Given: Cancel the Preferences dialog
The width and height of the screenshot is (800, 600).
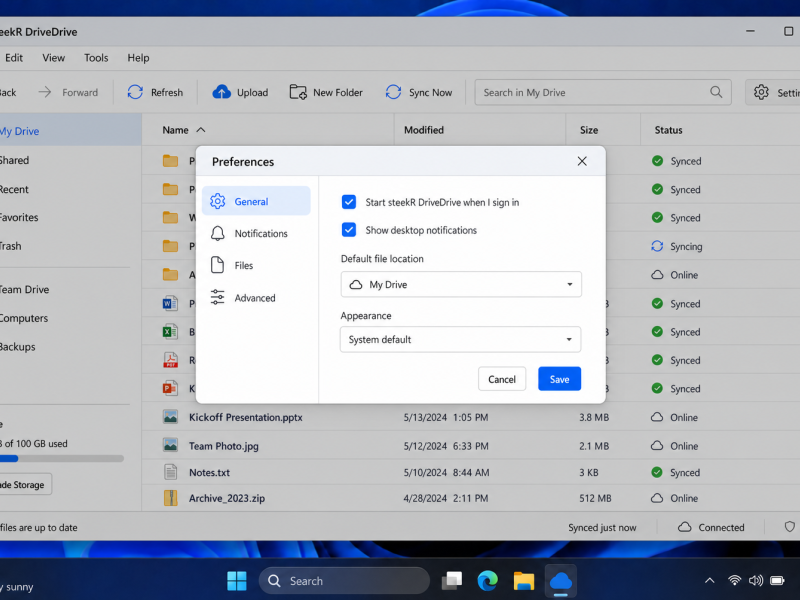Looking at the screenshot, I should click(502, 379).
